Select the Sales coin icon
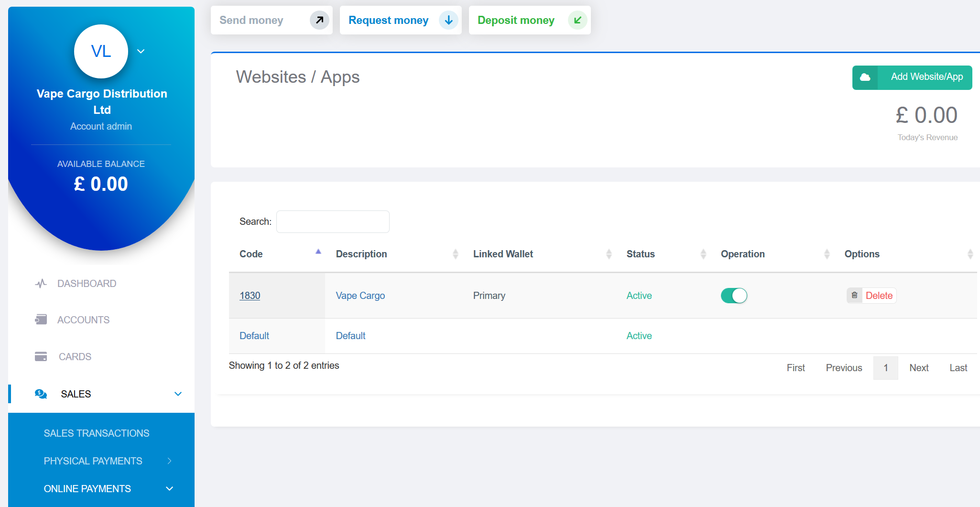This screenshot has height=507, width=980. point(40,394)
